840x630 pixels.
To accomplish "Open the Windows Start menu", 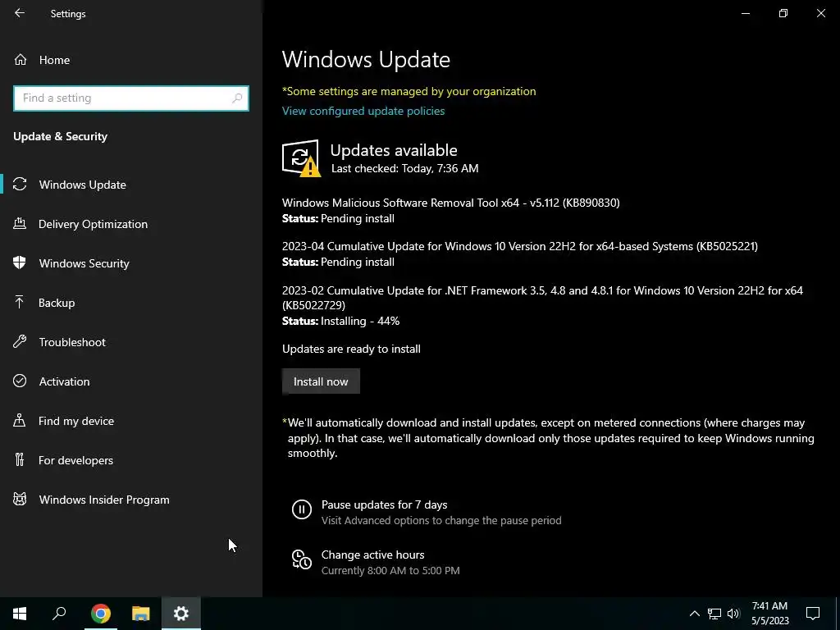I will tap(20, 614).
